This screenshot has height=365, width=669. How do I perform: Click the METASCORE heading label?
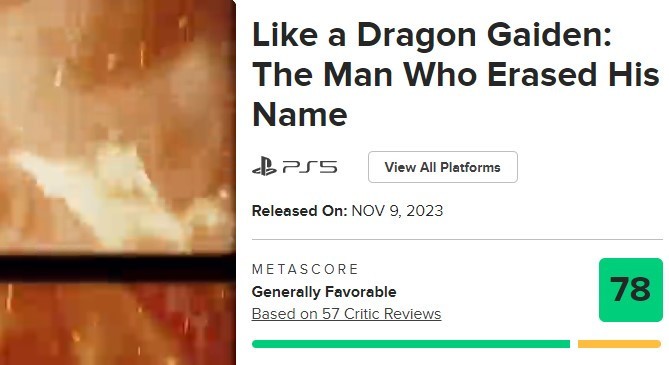coord(305,269)
